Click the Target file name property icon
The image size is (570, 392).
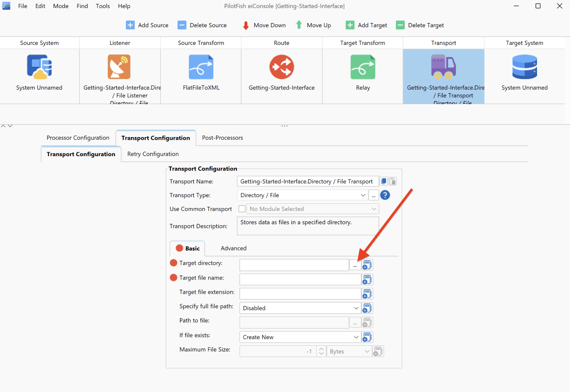[367, 279]
